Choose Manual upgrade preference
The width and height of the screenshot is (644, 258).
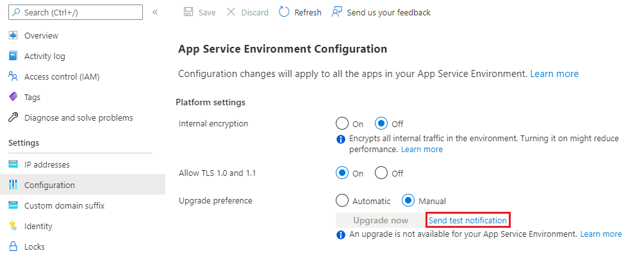coord(408,201)
